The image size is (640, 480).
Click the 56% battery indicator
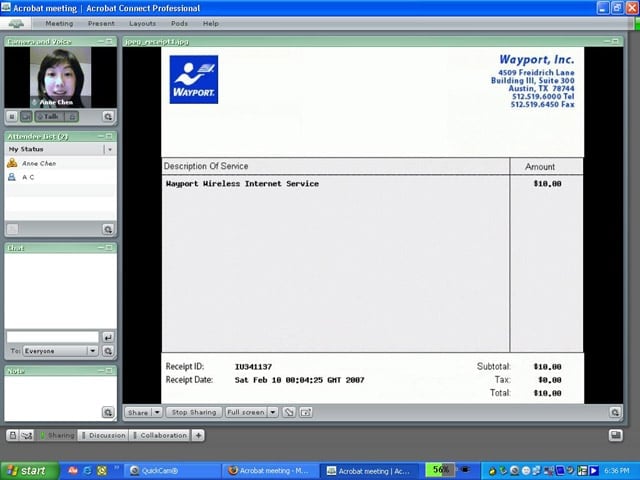[x=440, y=470]
